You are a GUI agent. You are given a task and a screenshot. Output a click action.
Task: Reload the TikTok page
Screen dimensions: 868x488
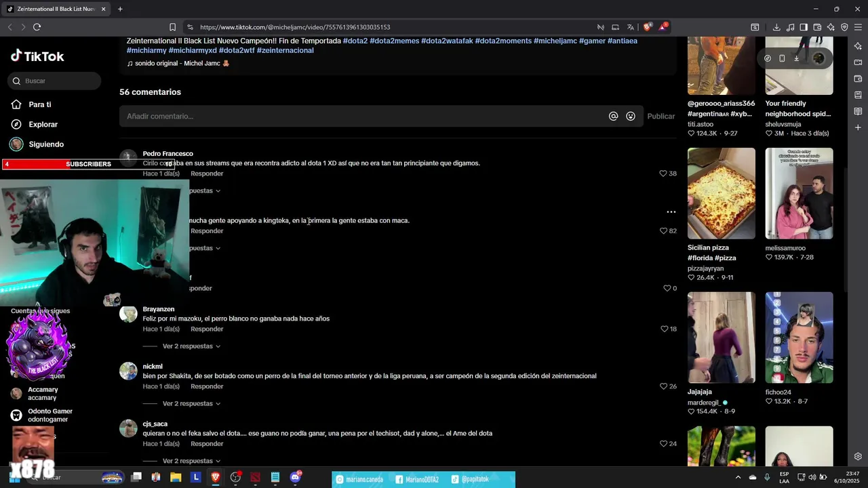37,27
